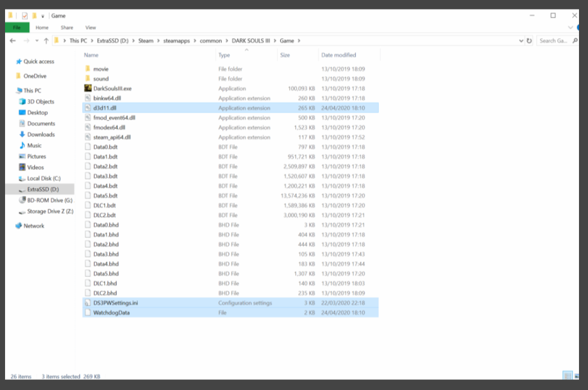588x390 pixels.
Task: Click the Quick access star icon
Action: tap(19, 61)
